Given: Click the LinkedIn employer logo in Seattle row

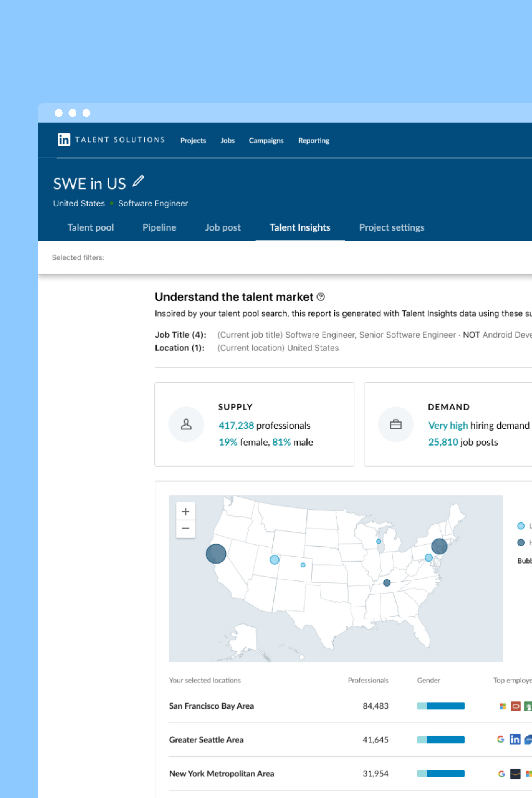Looking at the screenshot, I should (x=515, y=739).
